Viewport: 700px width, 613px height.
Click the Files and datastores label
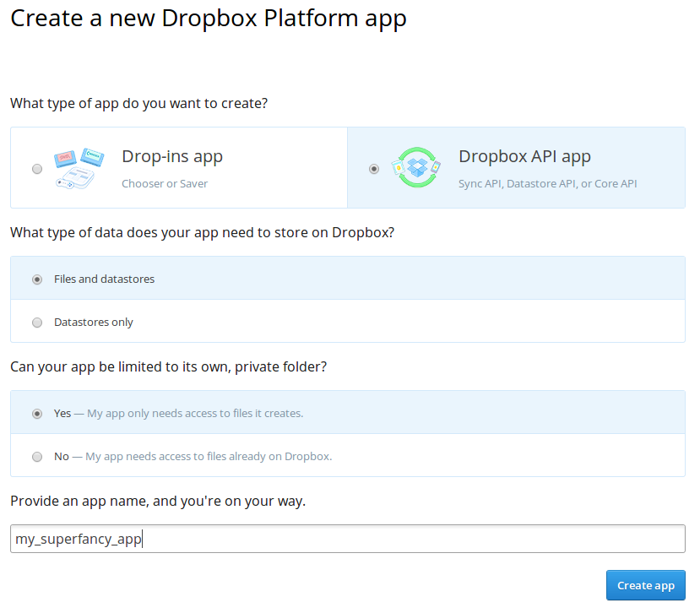tap(104, 279)
